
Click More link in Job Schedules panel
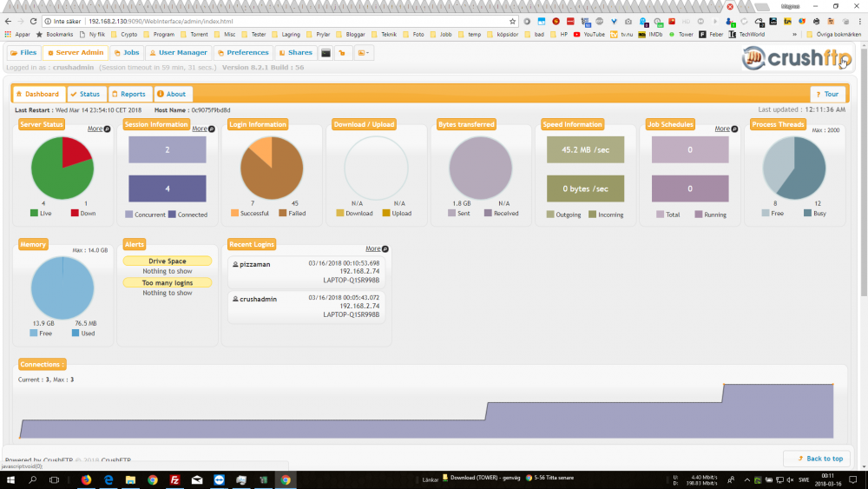point(726,129)
